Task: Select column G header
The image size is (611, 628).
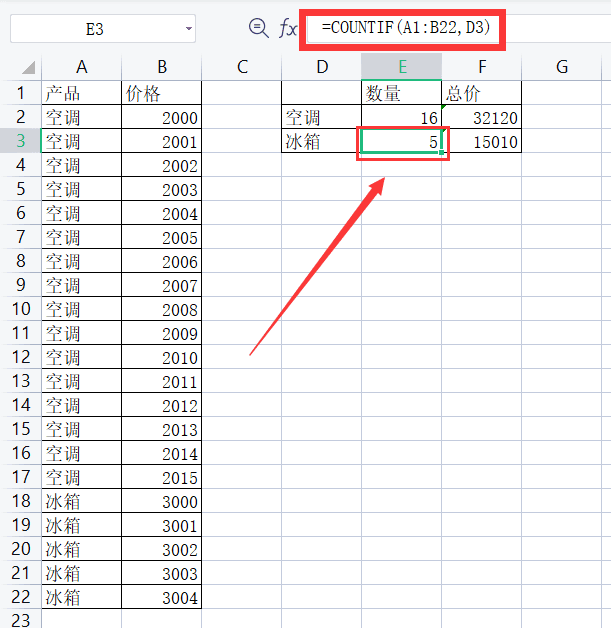Action: (x=562, y=67)
